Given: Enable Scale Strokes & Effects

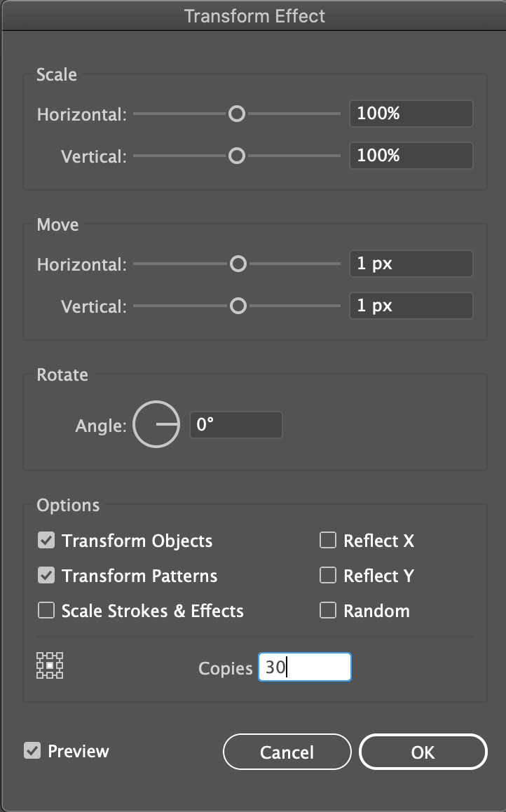Looking at the screenshot, I should 46,611.
